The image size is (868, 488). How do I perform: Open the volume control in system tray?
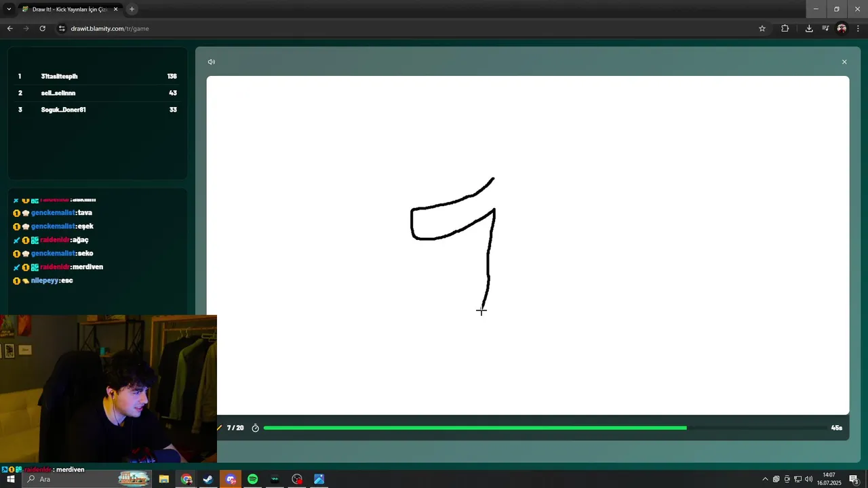point(808,479)
